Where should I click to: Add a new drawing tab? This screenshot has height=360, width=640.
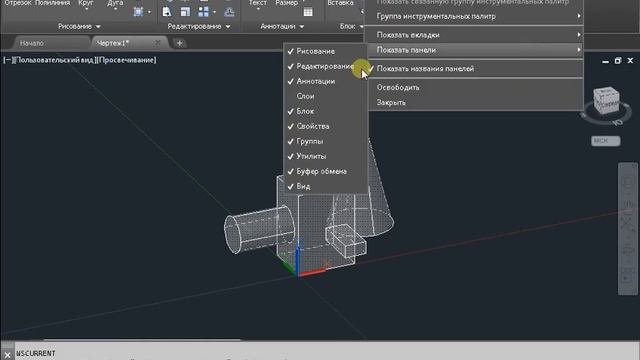179,43
